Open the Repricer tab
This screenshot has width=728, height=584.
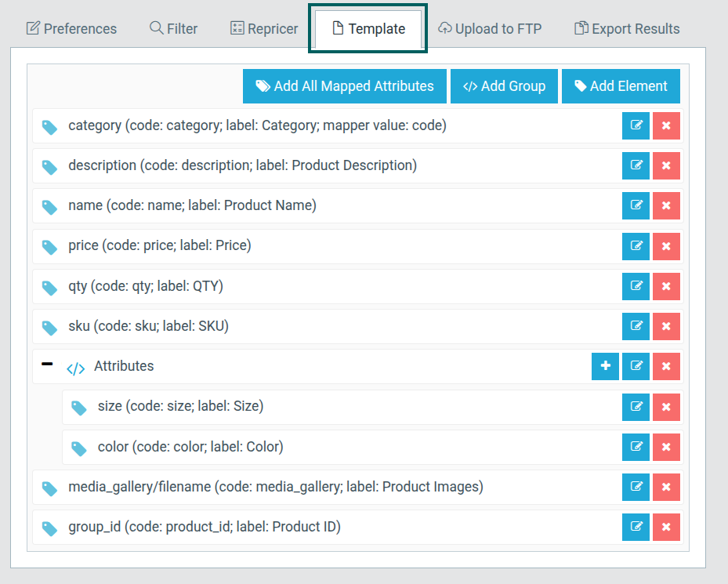(264, 29)
